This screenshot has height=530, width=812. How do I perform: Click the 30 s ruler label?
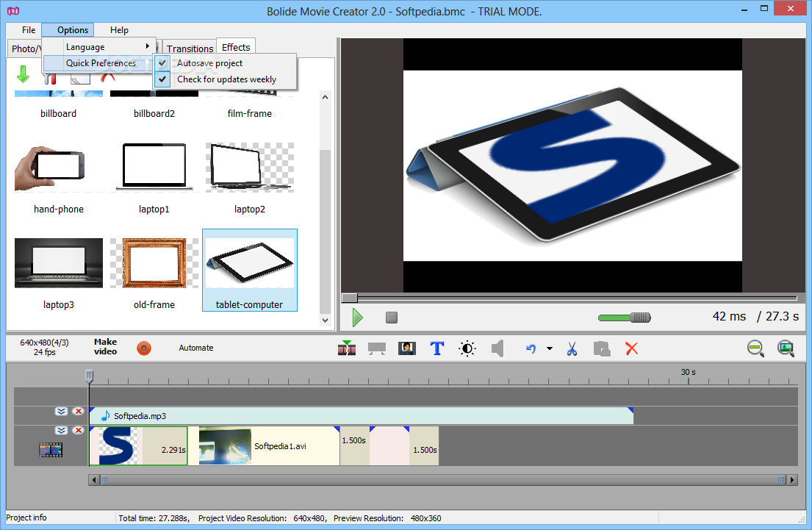[x=689, y=372]
